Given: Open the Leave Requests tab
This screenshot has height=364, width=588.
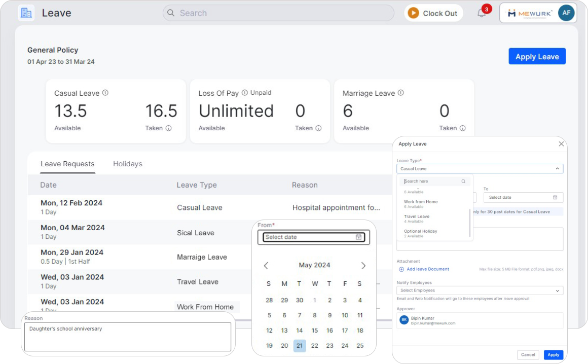Looking at the screenshot, I should click(x=67, y=164).
